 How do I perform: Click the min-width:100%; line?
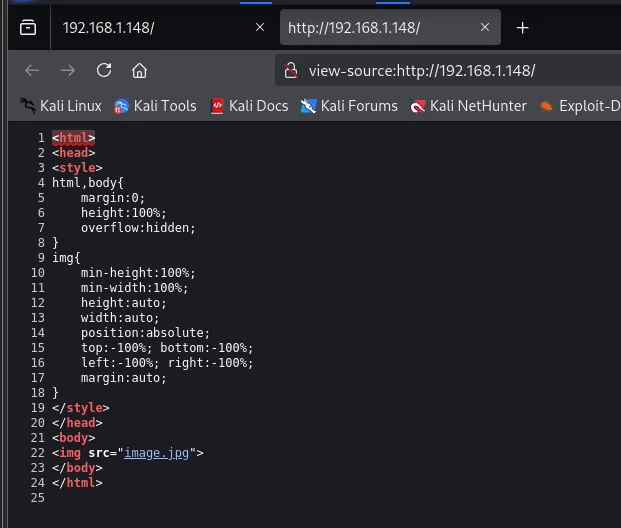tap(135, 288)
